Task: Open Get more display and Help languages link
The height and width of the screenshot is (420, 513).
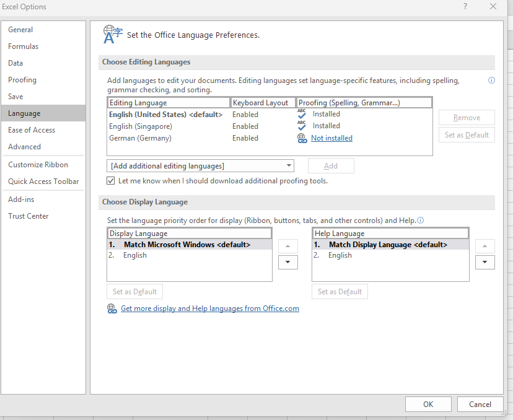Action: pyautogui.click(x=210, y=308)
